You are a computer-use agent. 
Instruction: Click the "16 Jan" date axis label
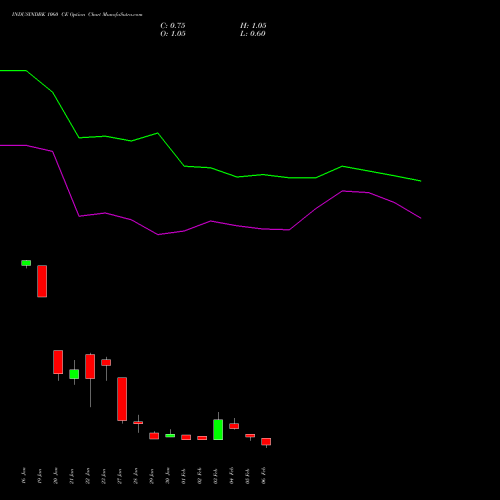(24, 476)
